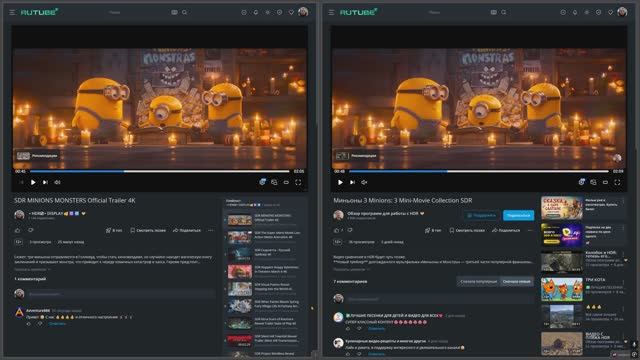This screenshot has width=640, height=360.
Task: Click blue Subscribe button in Mini-Movie Collection window
Action: click(x=518, y=215)
